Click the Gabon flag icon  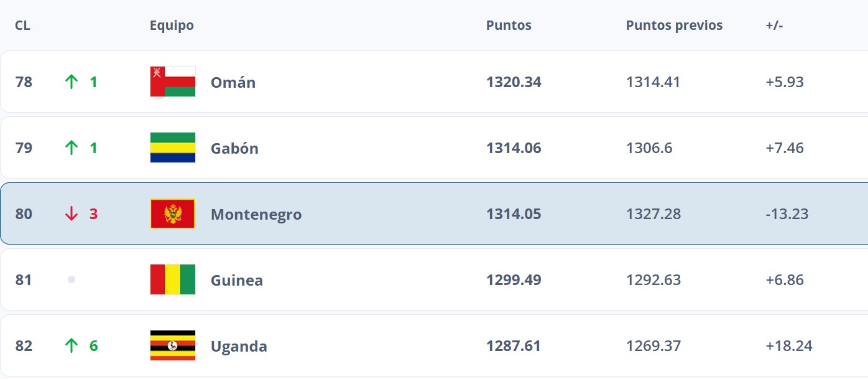pos(173,147)
